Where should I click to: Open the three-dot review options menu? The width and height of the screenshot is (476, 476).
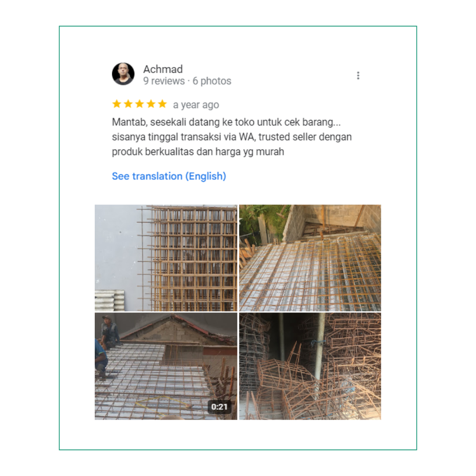pos(358,76)
